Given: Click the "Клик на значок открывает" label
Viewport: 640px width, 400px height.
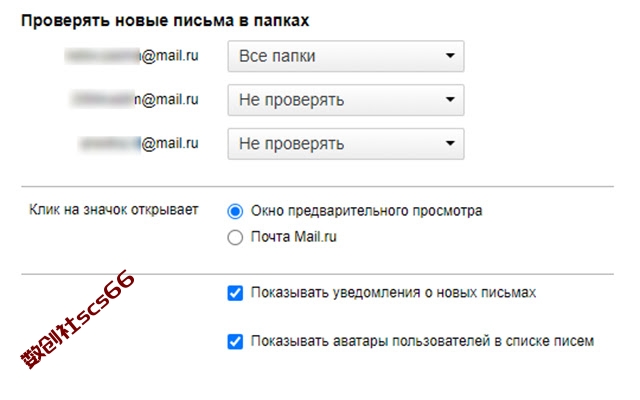Looking at the screenshot, I should [x=113, y=210].
